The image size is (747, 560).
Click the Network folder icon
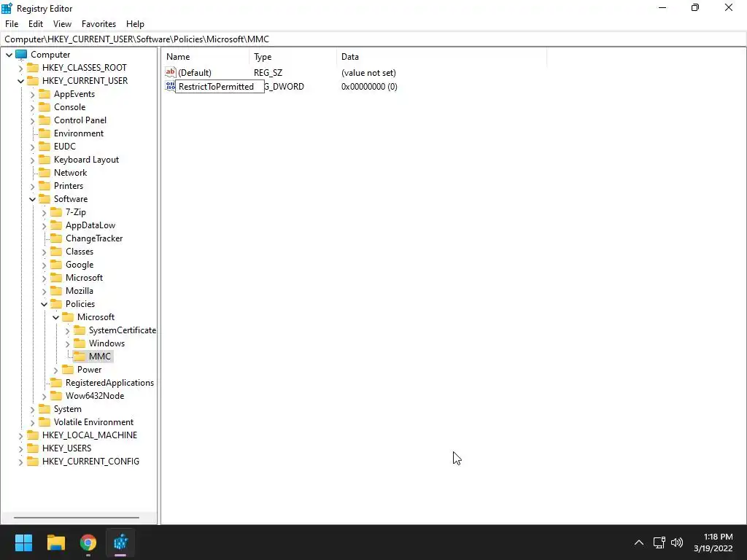pos(44,172)
